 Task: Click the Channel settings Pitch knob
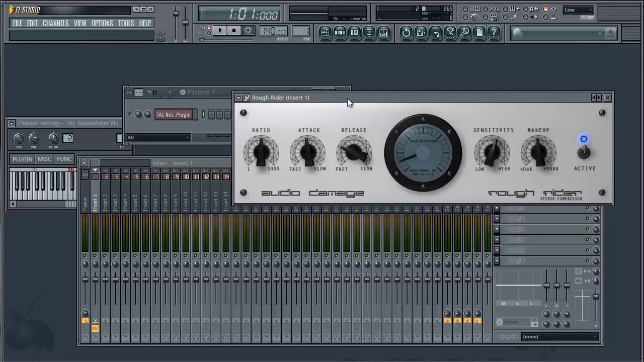coord(53,138)
